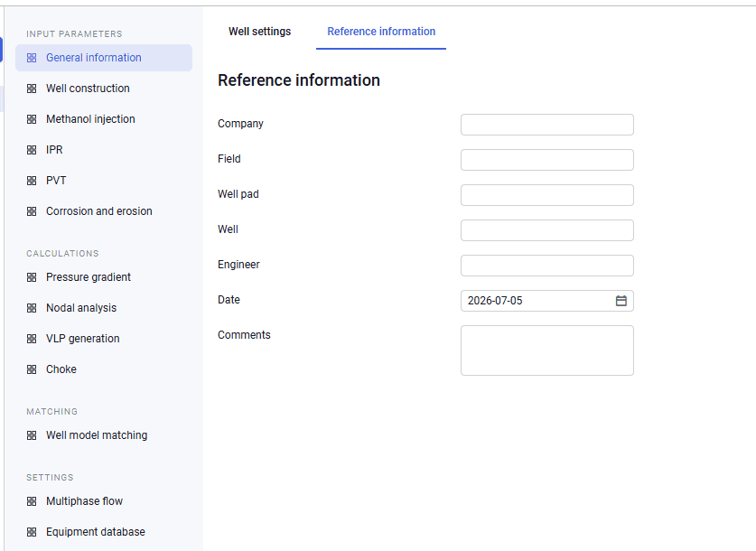
Task: Navigate to Corrosion and erosion label
Action: [x=99, y=211]
